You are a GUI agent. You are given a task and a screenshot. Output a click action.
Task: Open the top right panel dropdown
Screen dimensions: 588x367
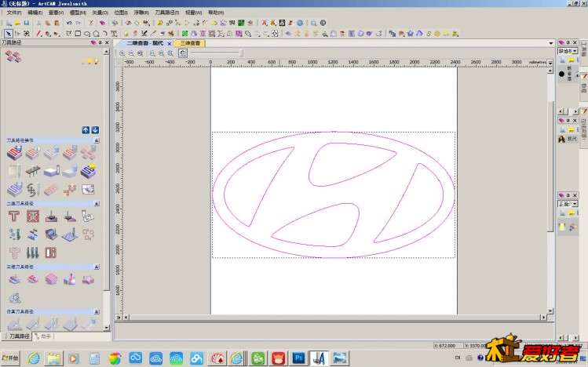click(x=575, y=51)
